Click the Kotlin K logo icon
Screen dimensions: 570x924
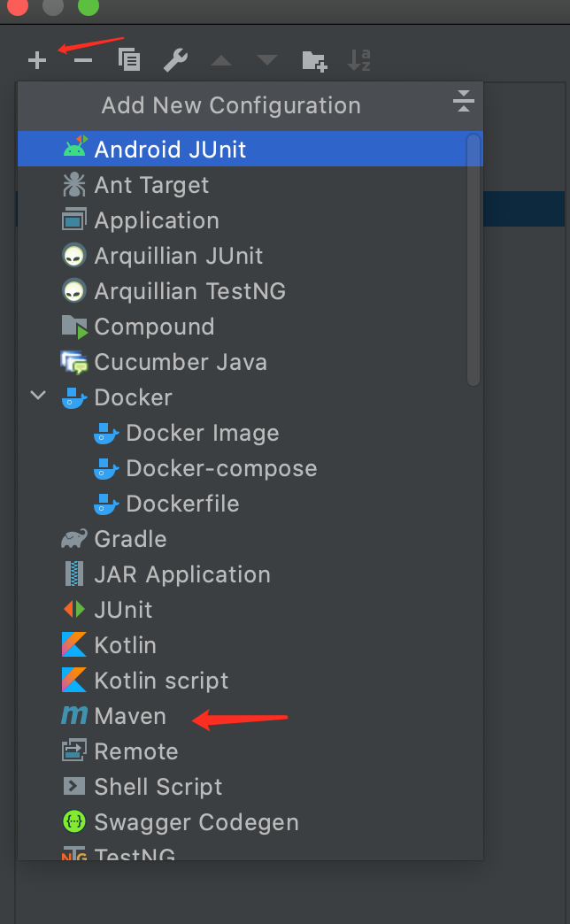click(x=74, y=644)
